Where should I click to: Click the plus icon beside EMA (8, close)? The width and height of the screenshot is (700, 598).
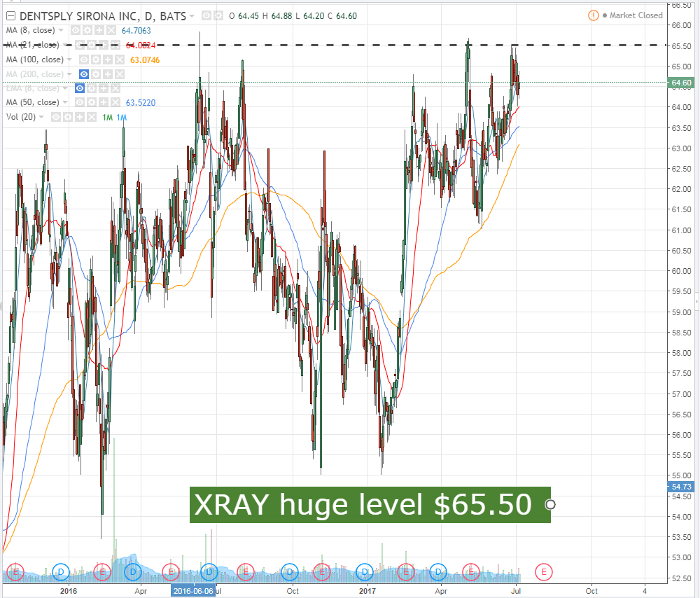104,88
